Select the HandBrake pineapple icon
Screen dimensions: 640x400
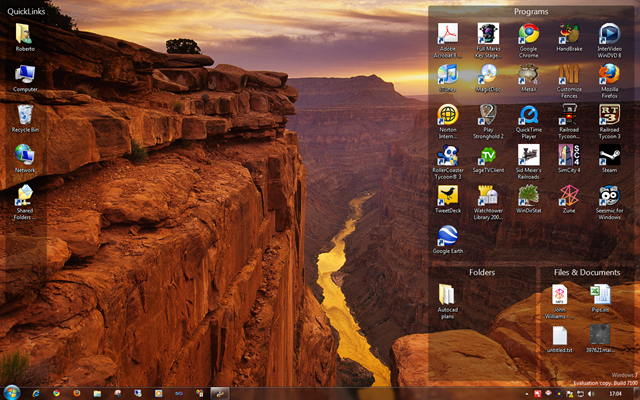click(568, 34)
